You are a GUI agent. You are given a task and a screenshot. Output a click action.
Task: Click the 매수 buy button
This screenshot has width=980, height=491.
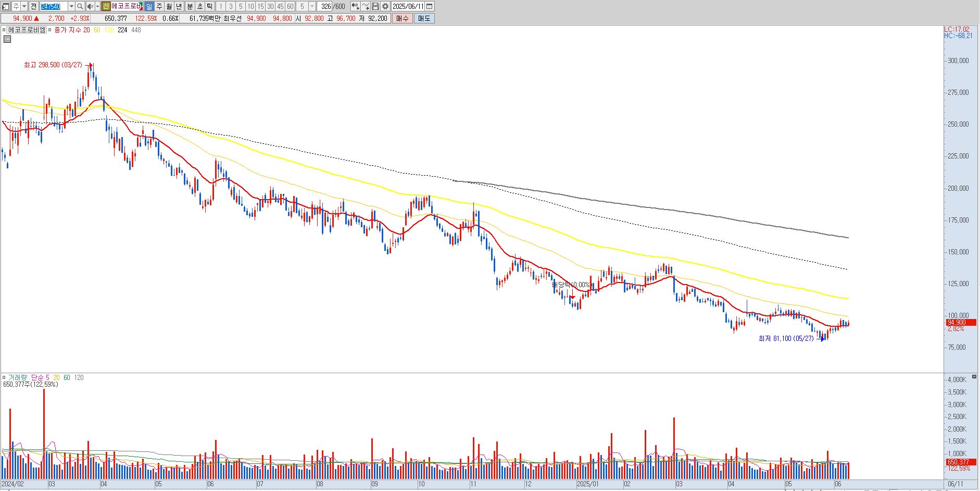(403, 18)
